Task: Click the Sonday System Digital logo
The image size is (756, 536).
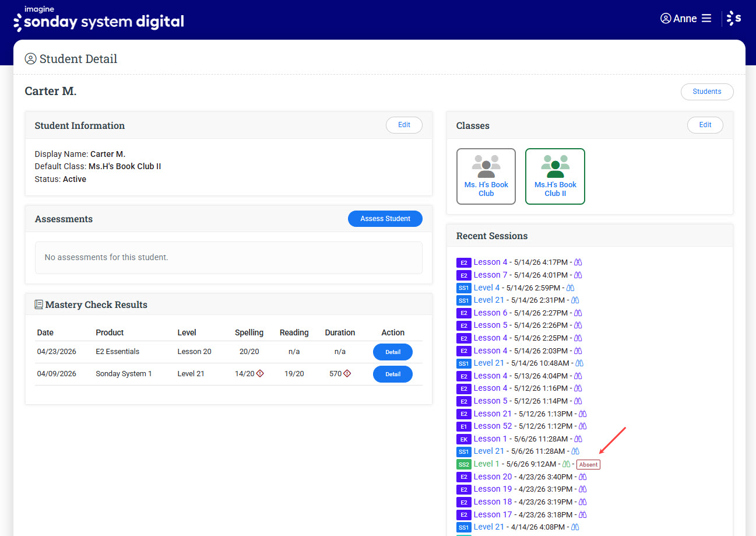Action: [x=99, y=19]
